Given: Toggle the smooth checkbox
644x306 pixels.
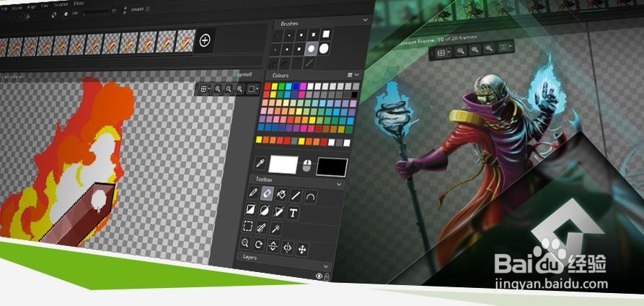Looking at the screenshot, I should (148, 9).
